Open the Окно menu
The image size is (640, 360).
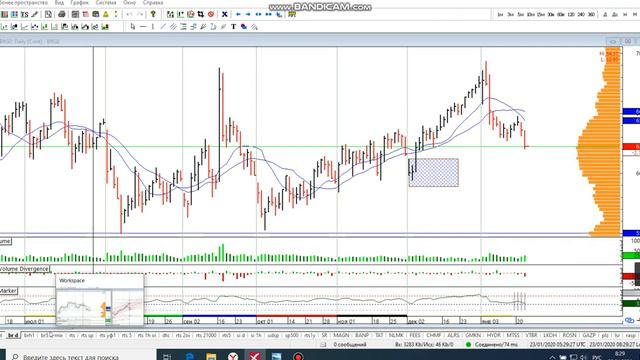129,2
